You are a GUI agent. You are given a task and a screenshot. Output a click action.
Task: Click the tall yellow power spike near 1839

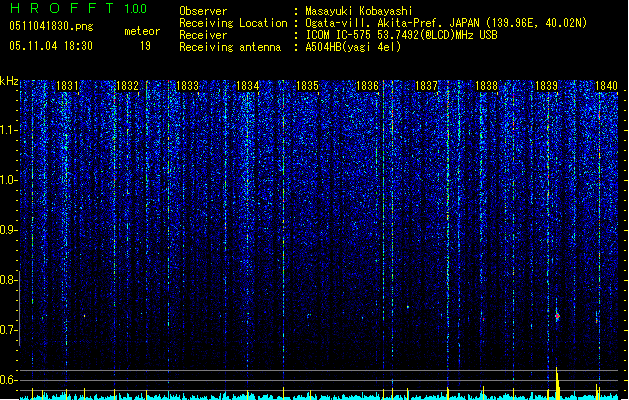click(557, 383)
